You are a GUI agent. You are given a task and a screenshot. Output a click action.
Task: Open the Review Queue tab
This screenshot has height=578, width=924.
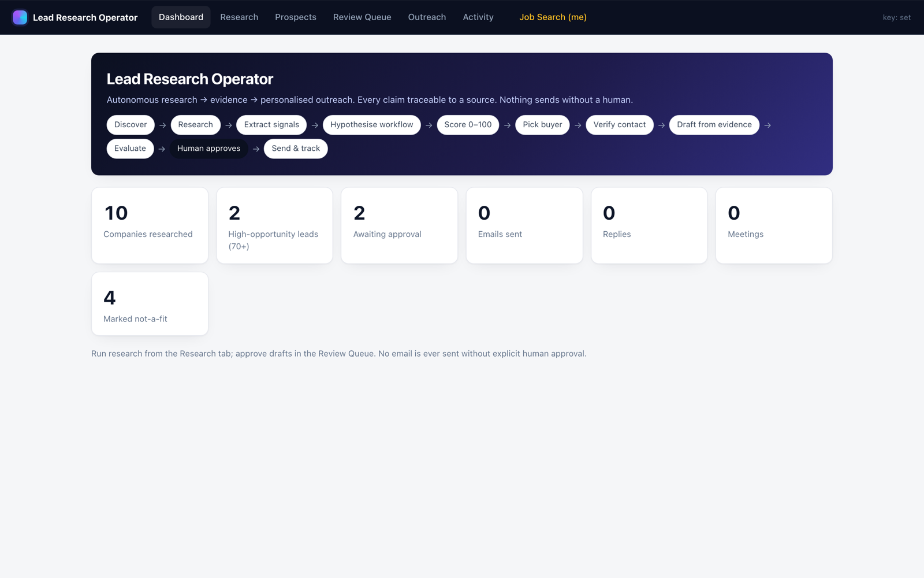[x=362, y=17]
